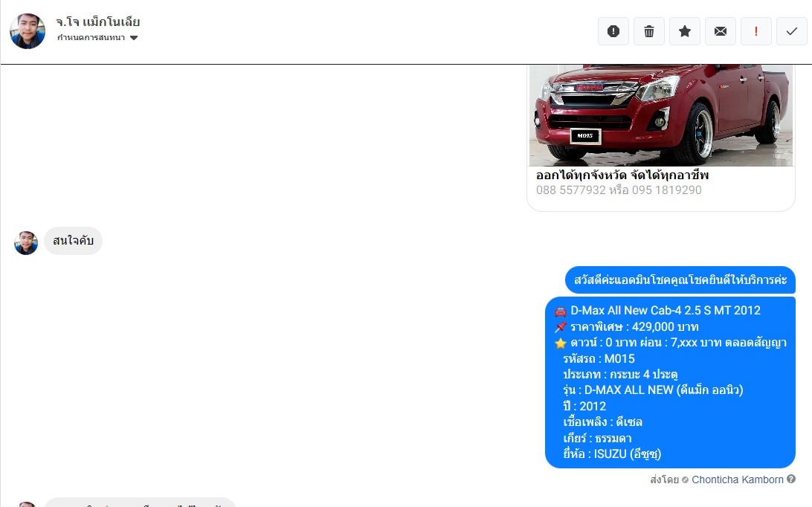Screen dimensions: 812x507
Task: Mark conversation as spam with exclamation circle icon
Action: click(613, 31)
